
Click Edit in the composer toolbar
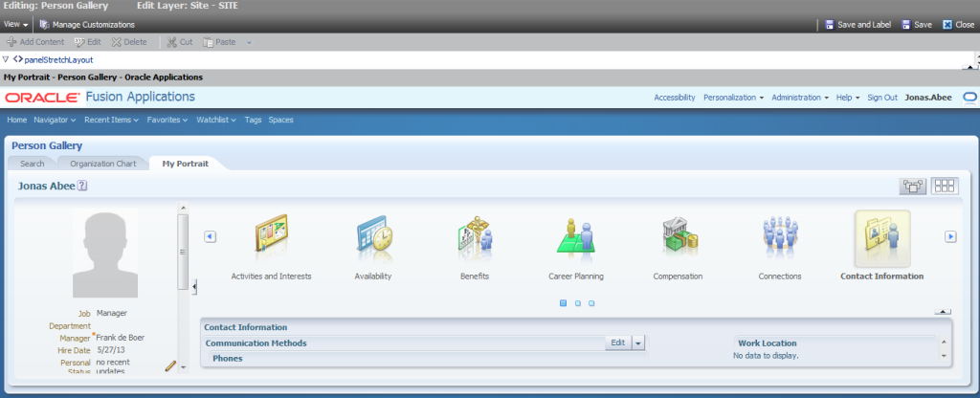pyautogui.click(x=87, y=42)
